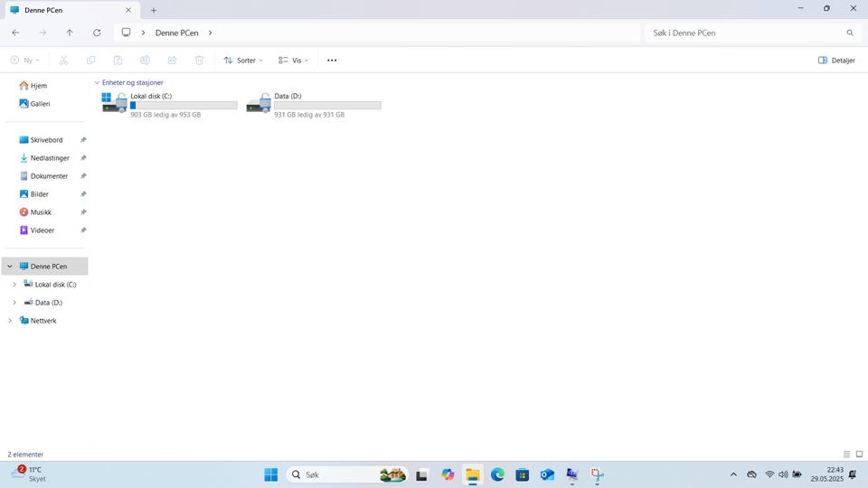The height and width of the screenshot is (488, 868).
Task: Open Microsoft Store from taskbar
Action: tap(522, 474)
